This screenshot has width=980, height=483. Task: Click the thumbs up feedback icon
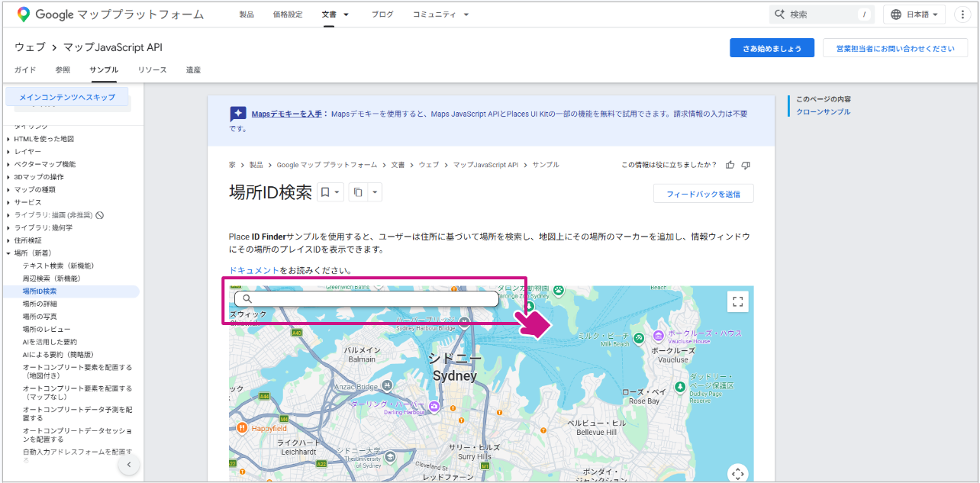pyautogui.click(x=730, y=165)
